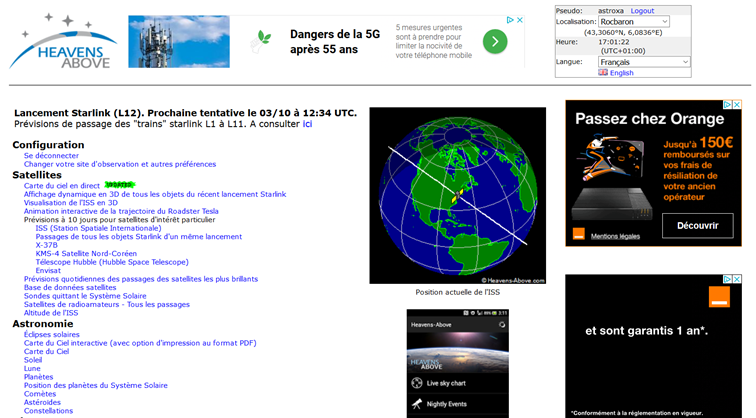Open Télescope Hubble link

(112, 262)
